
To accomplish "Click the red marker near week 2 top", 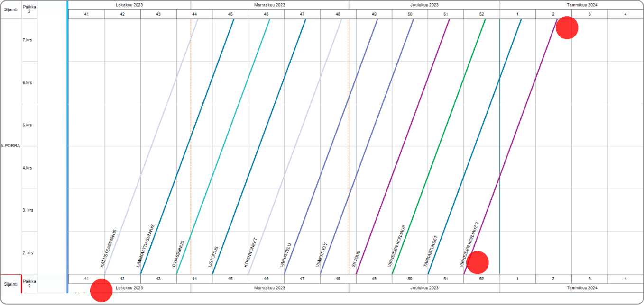I will click(x=567, y=27).
